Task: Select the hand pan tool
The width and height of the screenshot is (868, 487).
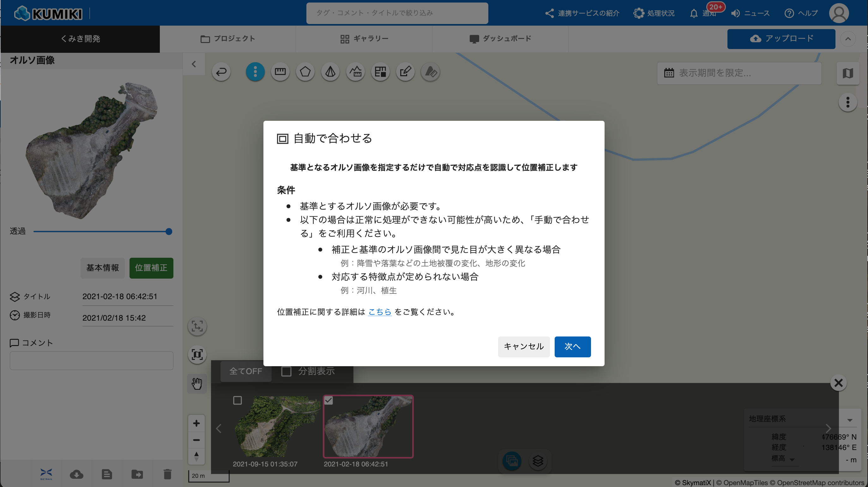Action: pyautogui.click(x=197, y=384)
